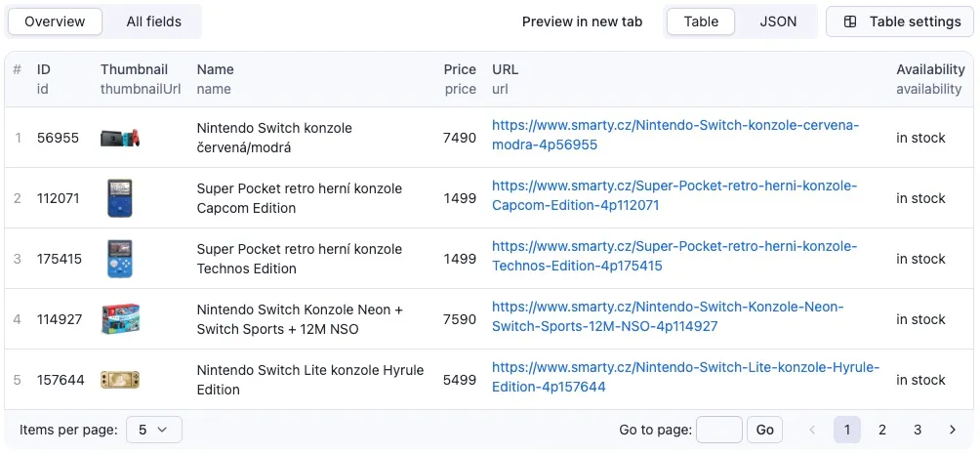980x454 pixels.
Task: Open the URL ending in Switch-Sports-12M-NSO-4p114927
Action: click(668, 317)
